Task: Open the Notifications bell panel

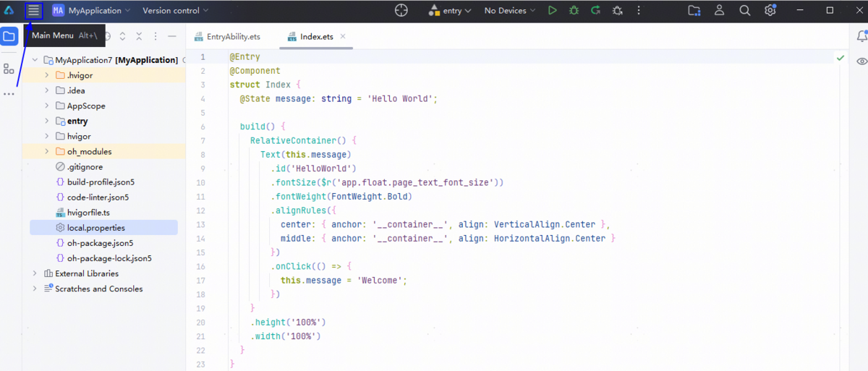Action: 861,36
